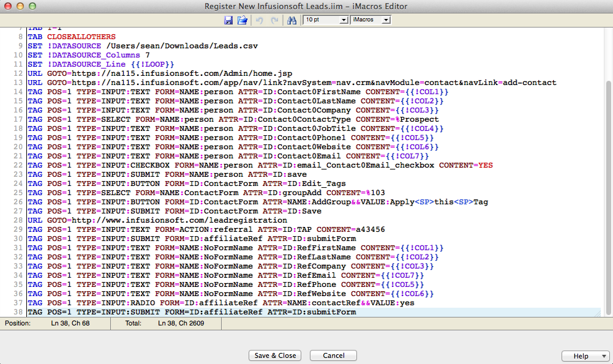This screenshot has width=613, height=364.
Task: Expand the Help button dropdown arrow
Action: tap(604, 356)
